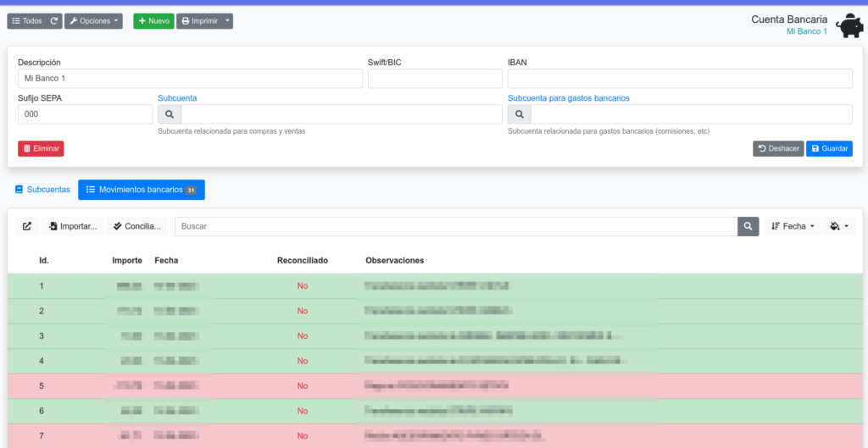Click the red Eliminar button

click(x=41, y=148)
